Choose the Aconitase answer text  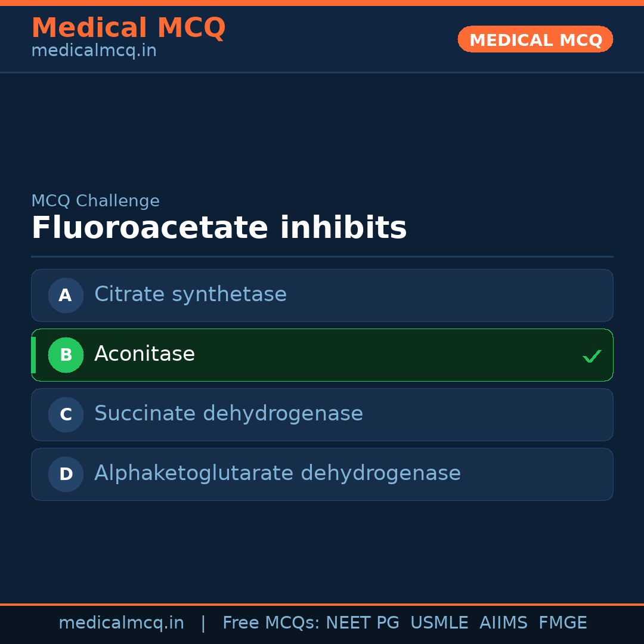pos(144,354)
